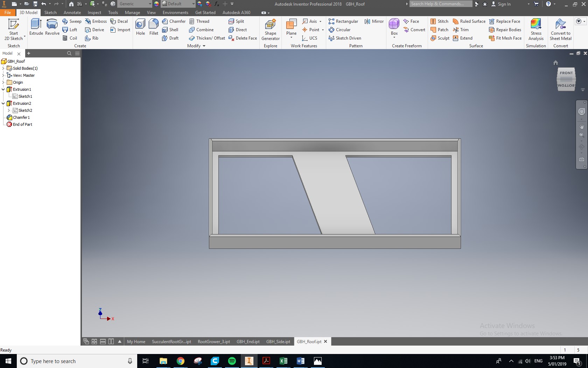Select the Pan navigation tool

click(x=581, y=126)
